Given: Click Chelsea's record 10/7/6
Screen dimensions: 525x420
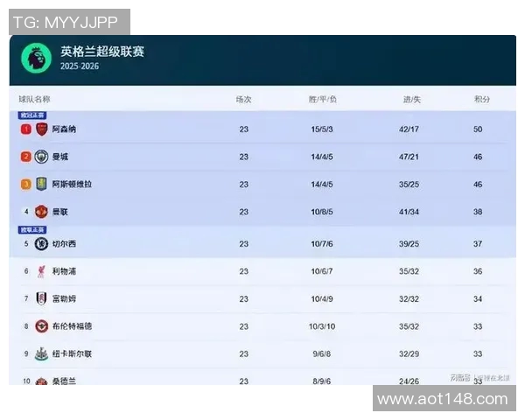Looking at the screenshot, I should [x=322, y=244].
